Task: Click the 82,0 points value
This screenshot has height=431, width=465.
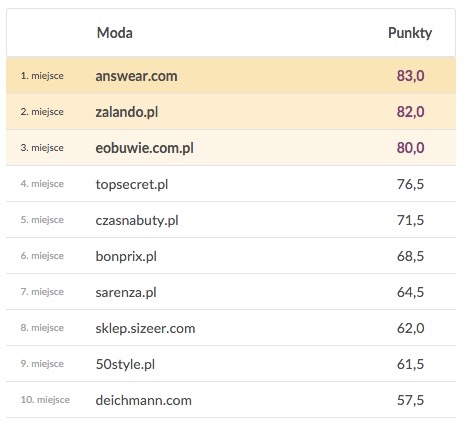Action: click(410, 112)
